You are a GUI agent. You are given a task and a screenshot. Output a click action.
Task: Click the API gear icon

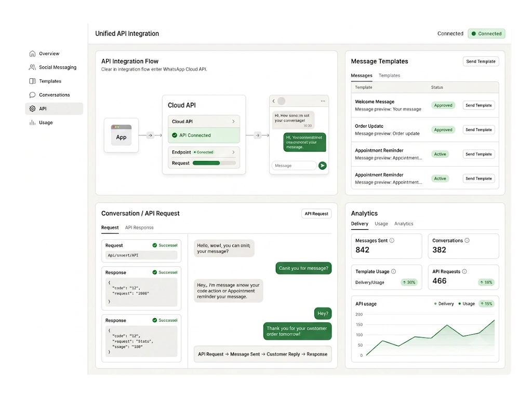[33, 108]
